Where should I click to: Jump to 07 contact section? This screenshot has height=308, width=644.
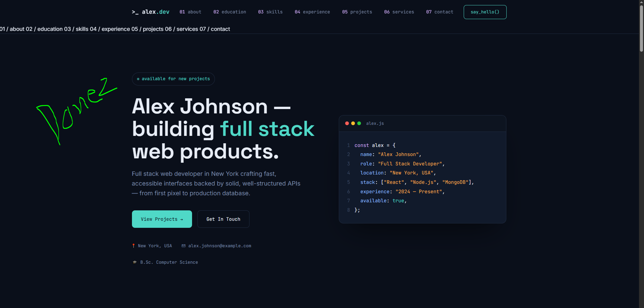pos(440,12)
